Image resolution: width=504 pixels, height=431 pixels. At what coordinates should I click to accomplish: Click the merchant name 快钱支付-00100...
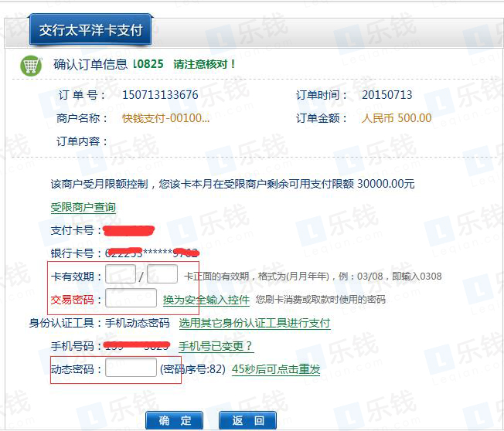pyautogui.click(x=165, y=118)
